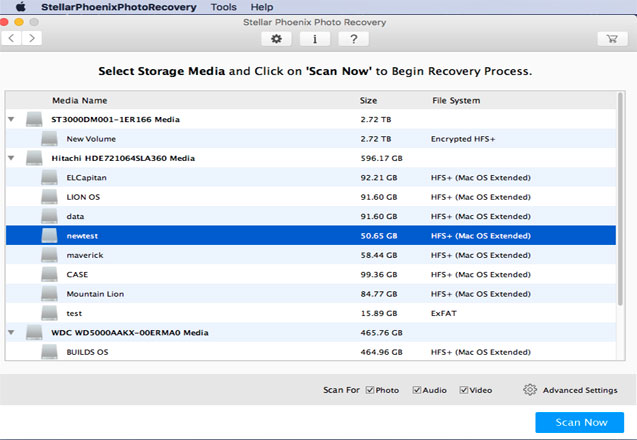Select the CASE volume name
637x440 pixels.
pos(77,275)
